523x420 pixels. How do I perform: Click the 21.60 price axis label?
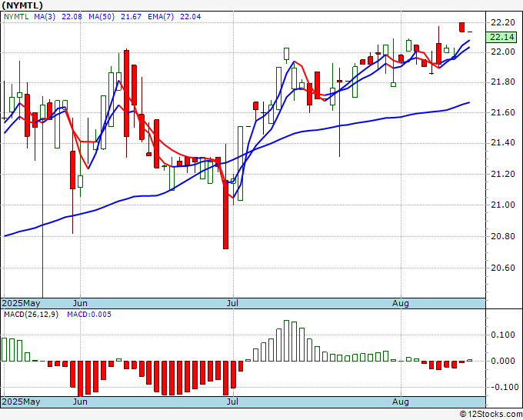(x=503, y=112)
